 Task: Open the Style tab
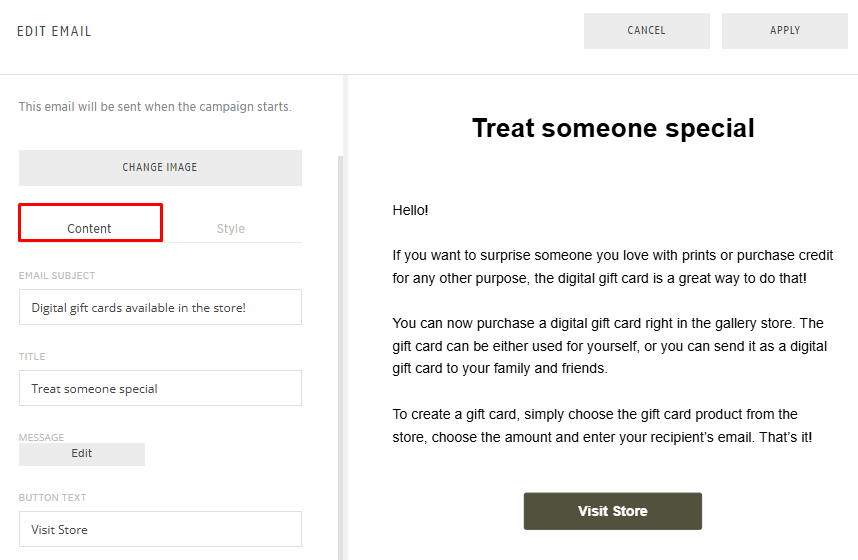click(x=231, y=228)
